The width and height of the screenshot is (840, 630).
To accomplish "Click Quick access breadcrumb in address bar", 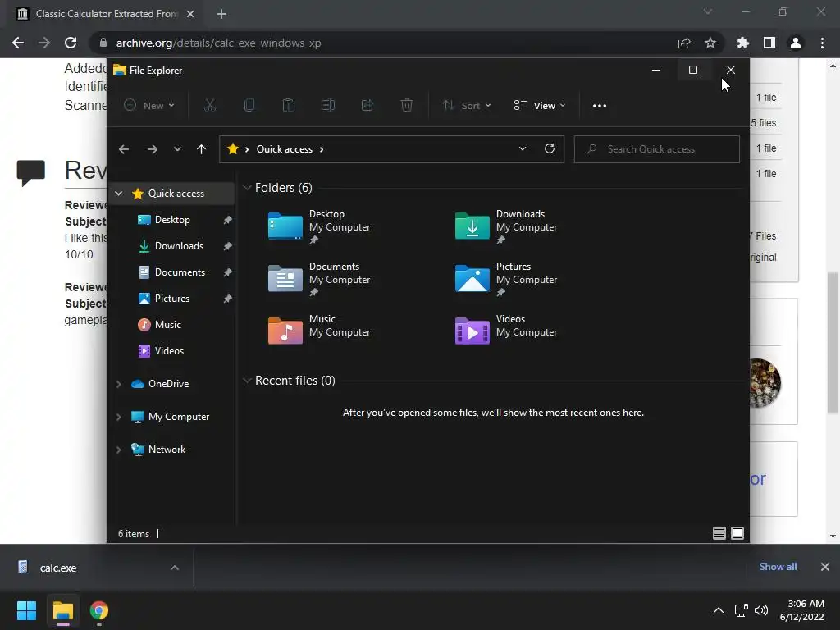I will [285, 149].
